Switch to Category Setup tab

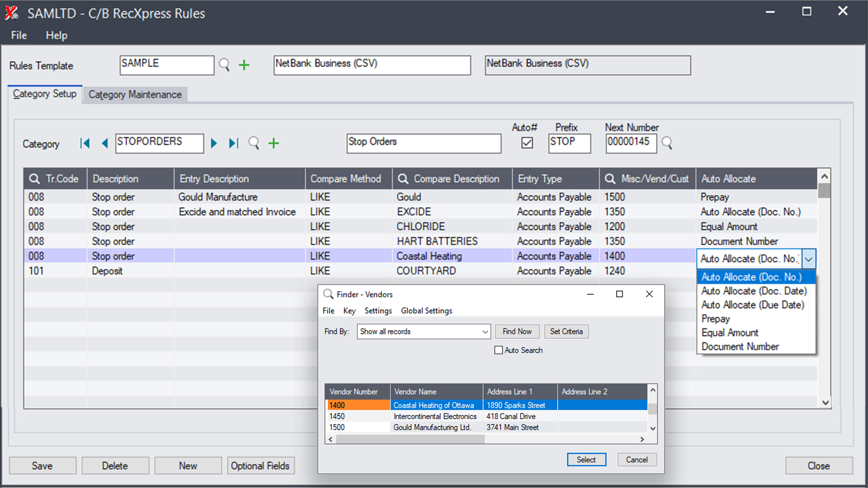[x=45, y=94]
